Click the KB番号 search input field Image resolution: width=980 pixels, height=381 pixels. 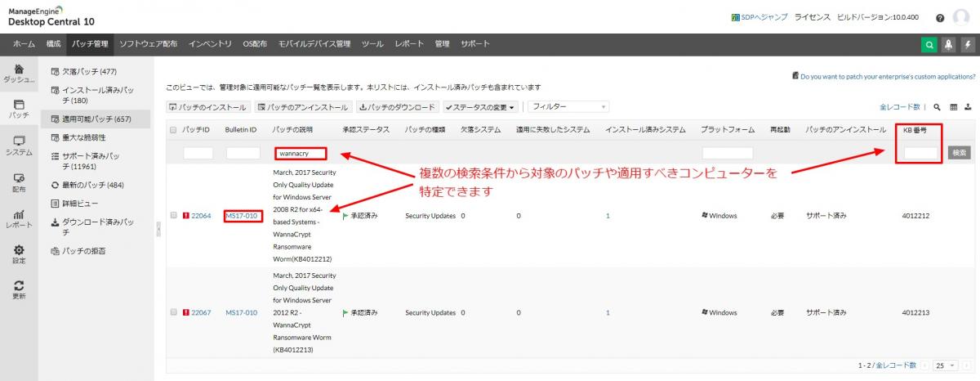[x=922, y=153]
